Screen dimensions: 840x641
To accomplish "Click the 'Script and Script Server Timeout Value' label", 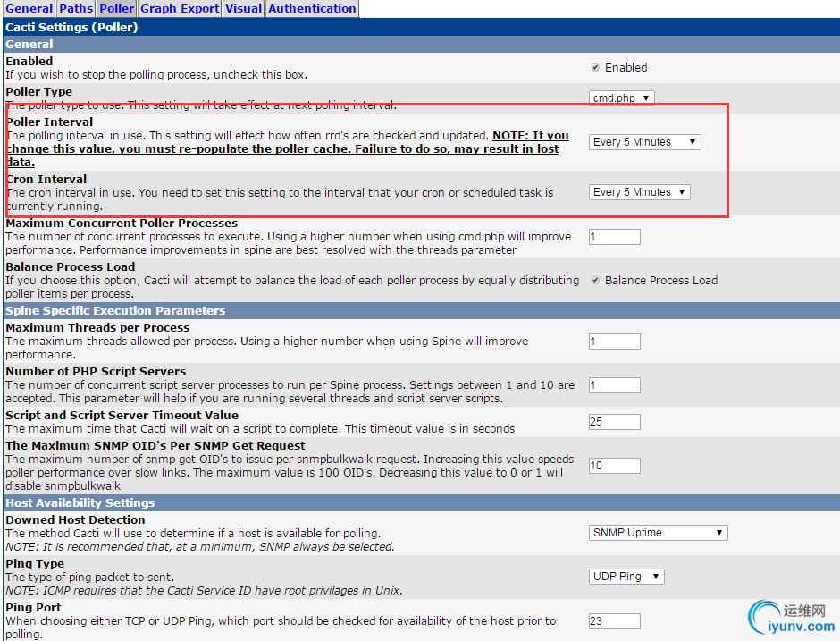I will pyautogui.click(x=122, y=416).
